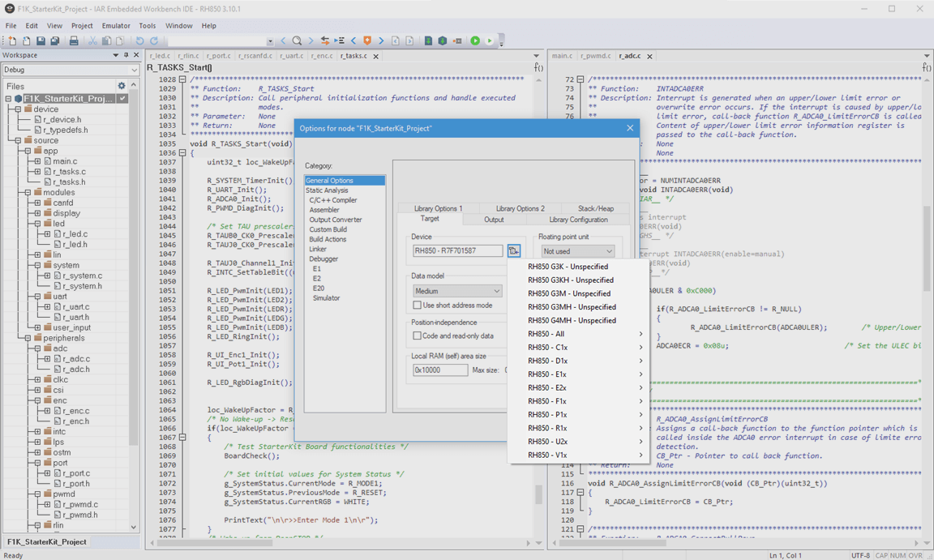Viewport: 934px width, 560px height.
Task: Click the device selection browse icon
Action: click(x=513, y=251)
